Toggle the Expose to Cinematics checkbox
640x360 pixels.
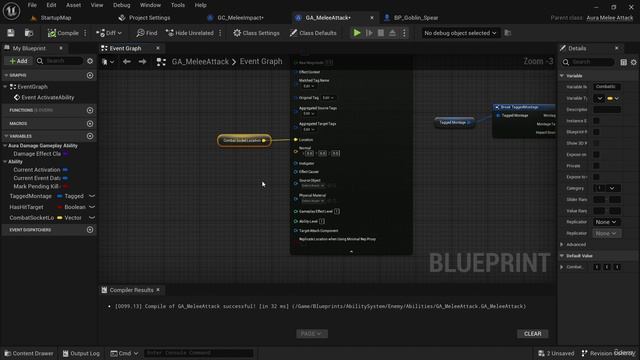(x=596, y=177)
